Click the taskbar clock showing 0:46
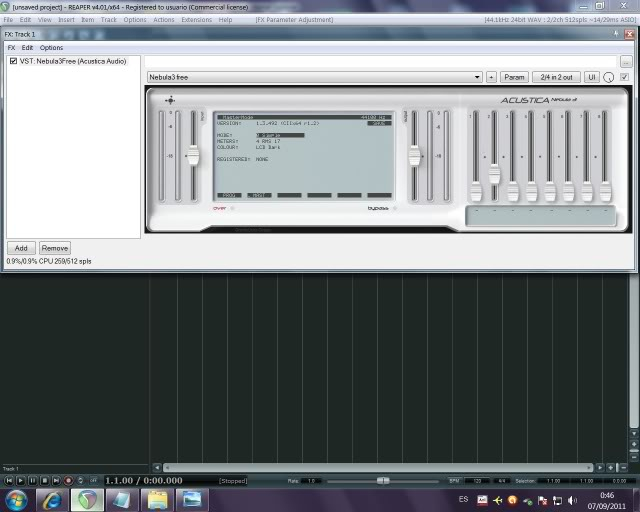The image size is (640, 512). tap(607, 495)
